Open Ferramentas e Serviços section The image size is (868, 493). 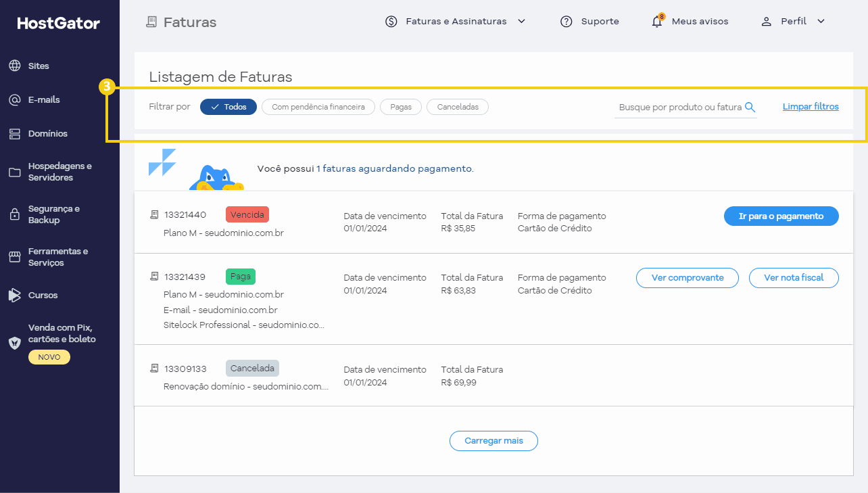coord(59,257)
